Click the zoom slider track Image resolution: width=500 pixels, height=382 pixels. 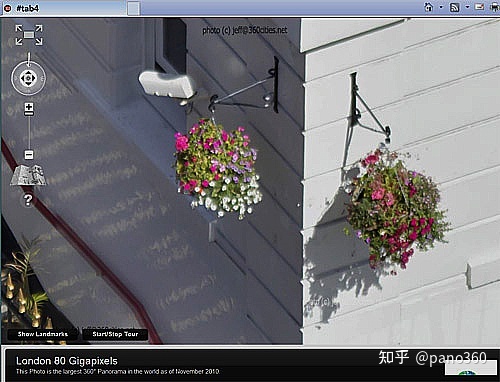pyautogui.click(x=29, y=131)
